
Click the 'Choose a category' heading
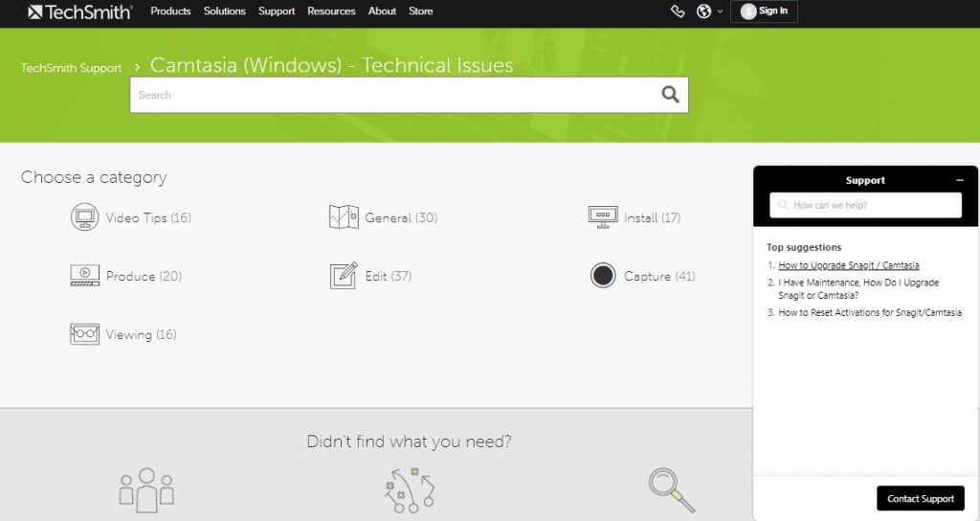(94, 177)
